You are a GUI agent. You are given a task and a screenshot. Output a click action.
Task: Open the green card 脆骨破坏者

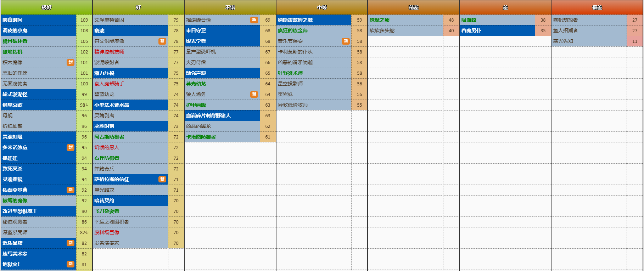point(15,41)
